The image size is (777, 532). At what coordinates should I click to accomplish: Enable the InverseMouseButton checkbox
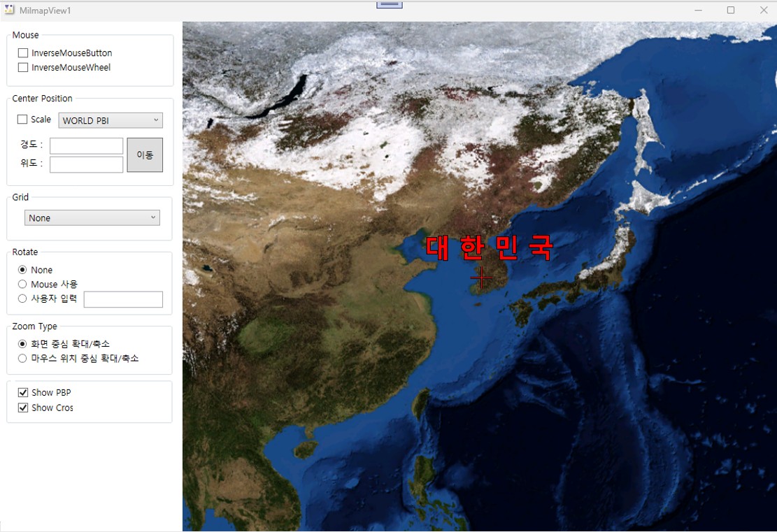pos(23,53)
